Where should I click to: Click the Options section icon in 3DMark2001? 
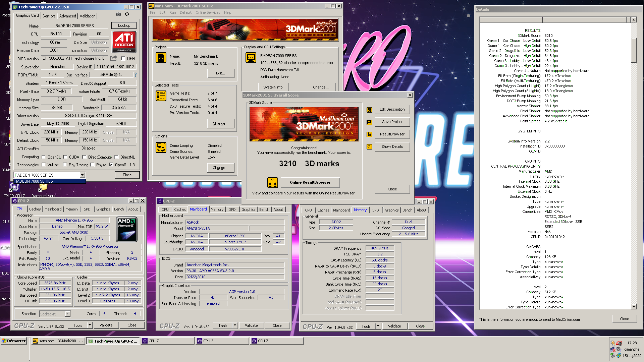tap(161, 147)
